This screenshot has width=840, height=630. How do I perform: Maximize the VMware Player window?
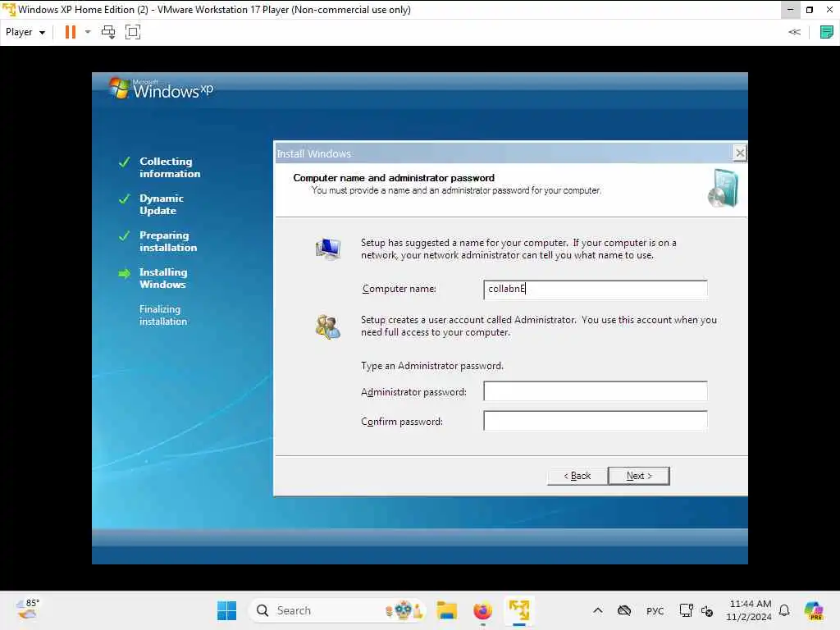[x=810, y=9]
